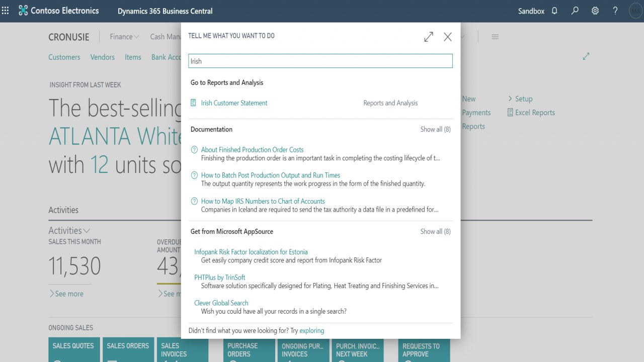
Task: Open the app launcher waffle icon
Action: [6, 11]
